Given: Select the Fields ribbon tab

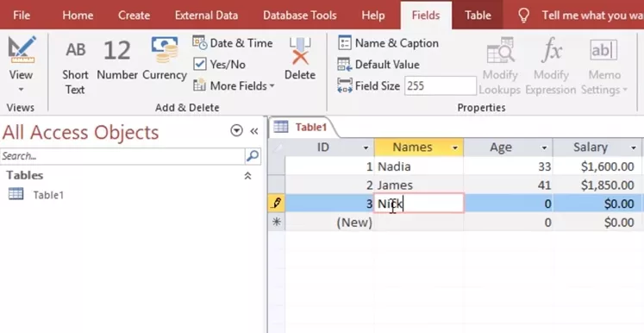Looking at the screenshot, I should [x=426, y=16].
